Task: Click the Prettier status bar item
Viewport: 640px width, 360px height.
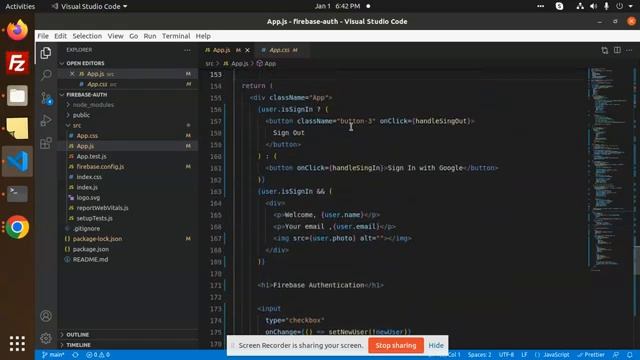Action: pyautogui.click(x=591, y=355)
